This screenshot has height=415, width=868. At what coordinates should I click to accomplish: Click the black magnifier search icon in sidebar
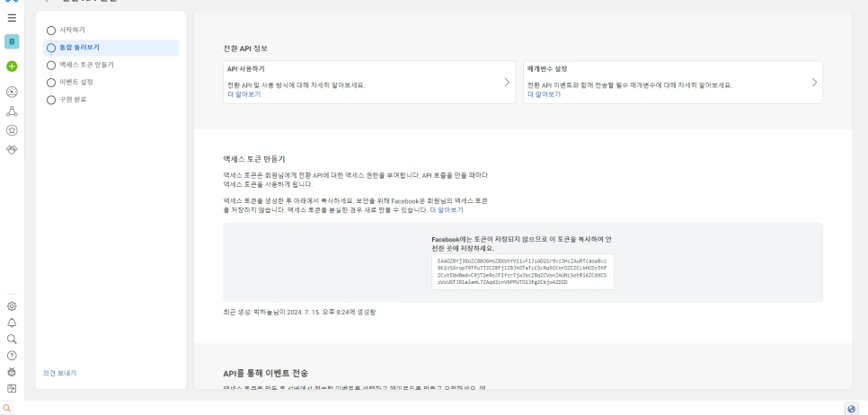12,340
